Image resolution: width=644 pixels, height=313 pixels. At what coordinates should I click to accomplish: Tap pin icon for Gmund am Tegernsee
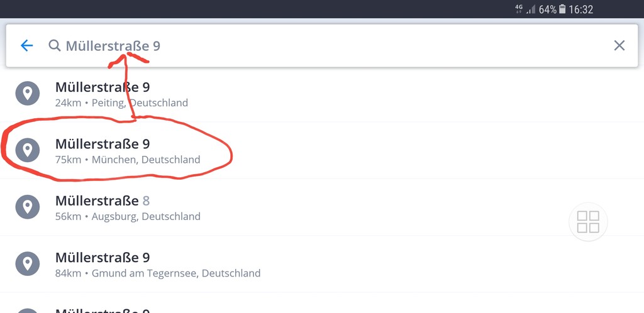(x=28, y=263)
